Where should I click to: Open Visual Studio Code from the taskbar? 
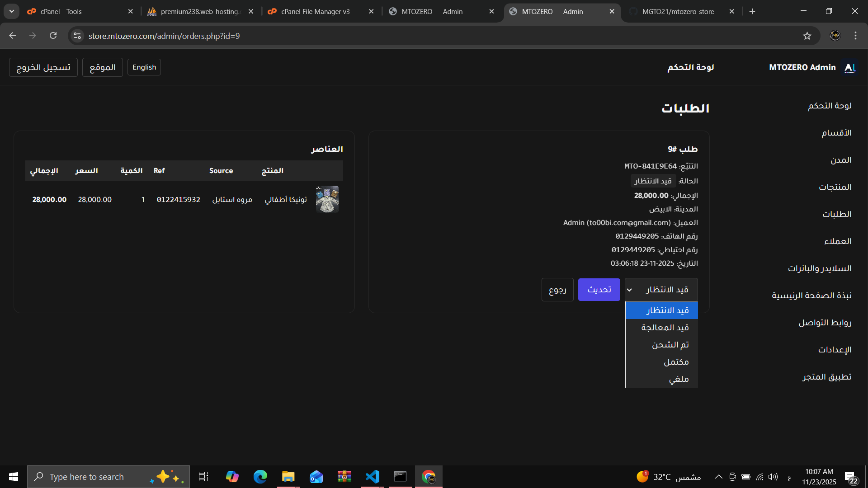pyautogui.click(x=373, y=477)
